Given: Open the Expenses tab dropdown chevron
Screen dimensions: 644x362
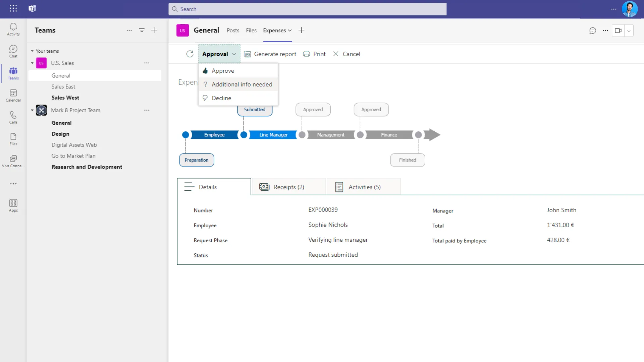Looking at the screenshot, I should (289, 31).
